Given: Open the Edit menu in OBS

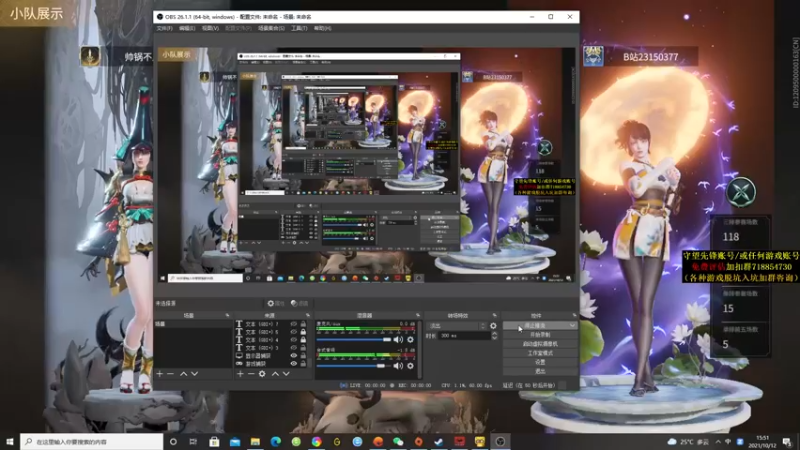Looking at the screenshot, I should [x=187, y=29].
